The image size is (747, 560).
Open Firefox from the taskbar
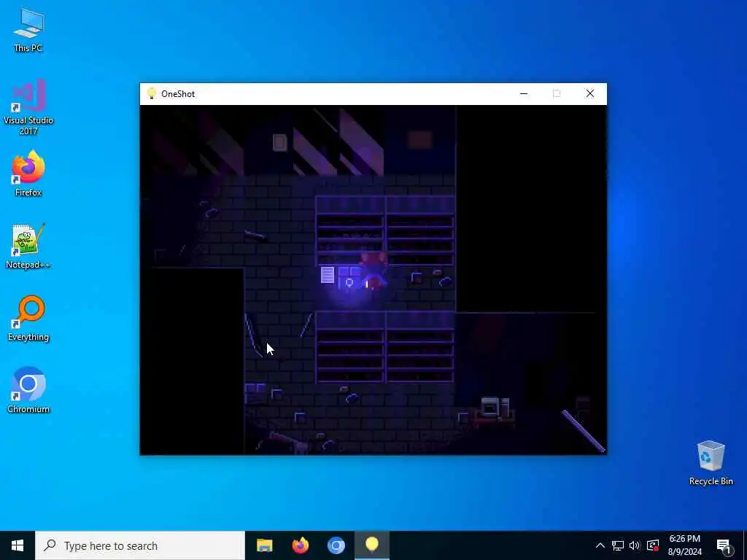click(x=300, y=545)
